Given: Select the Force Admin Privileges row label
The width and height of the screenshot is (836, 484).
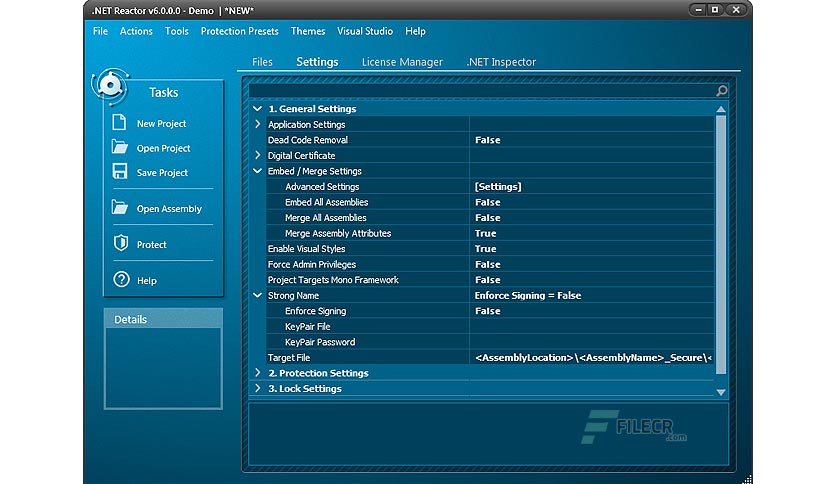Looking at the screenshot, I should click(x=312, y=264).
